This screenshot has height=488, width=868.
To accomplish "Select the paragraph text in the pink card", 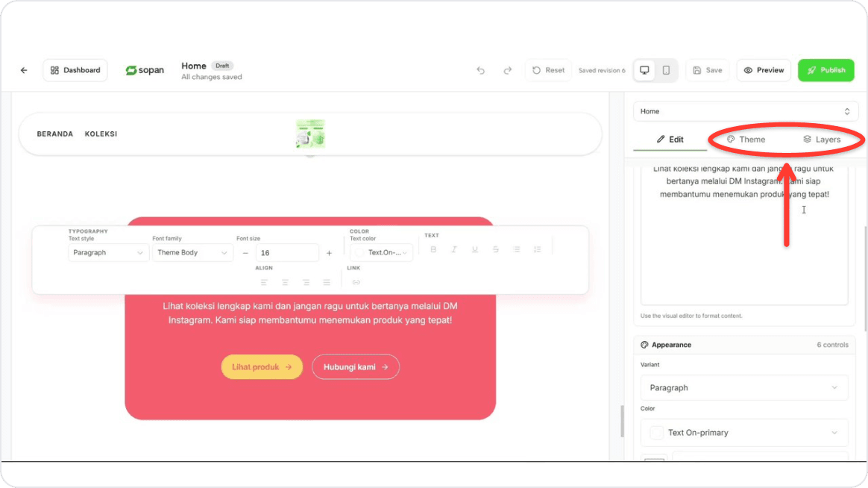I will pos(310,313).
